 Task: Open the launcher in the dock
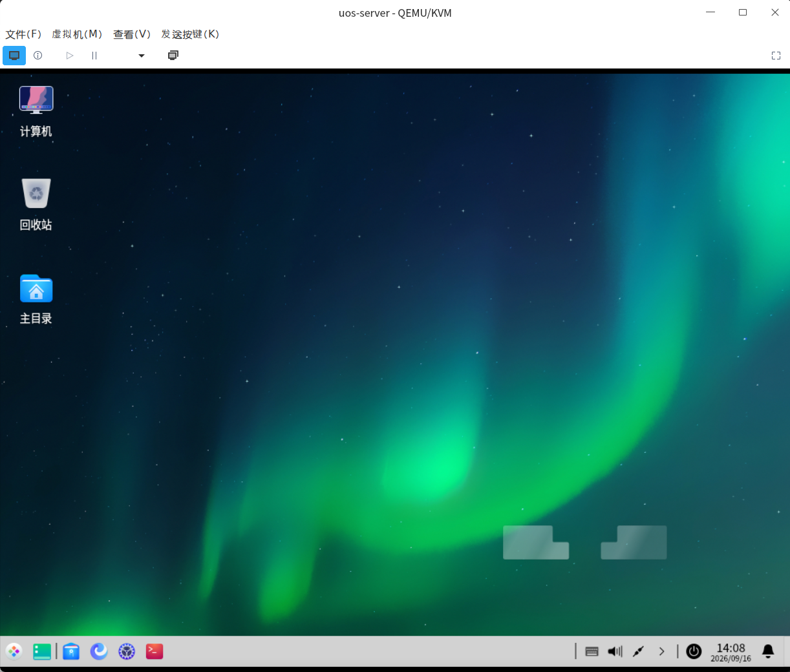pyautogui.click(x=14, y=651)
